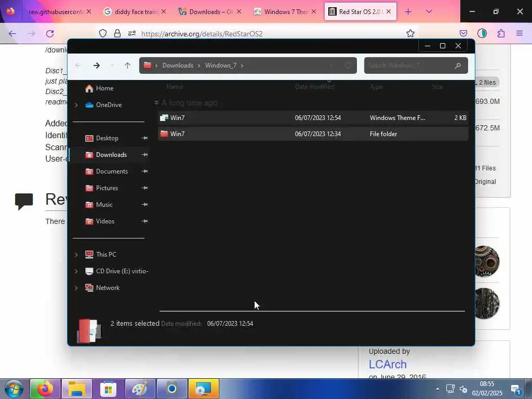Select Downloads in the navigation pane
The height and width of the screenshot is (399, 532).
click(111, 155)
